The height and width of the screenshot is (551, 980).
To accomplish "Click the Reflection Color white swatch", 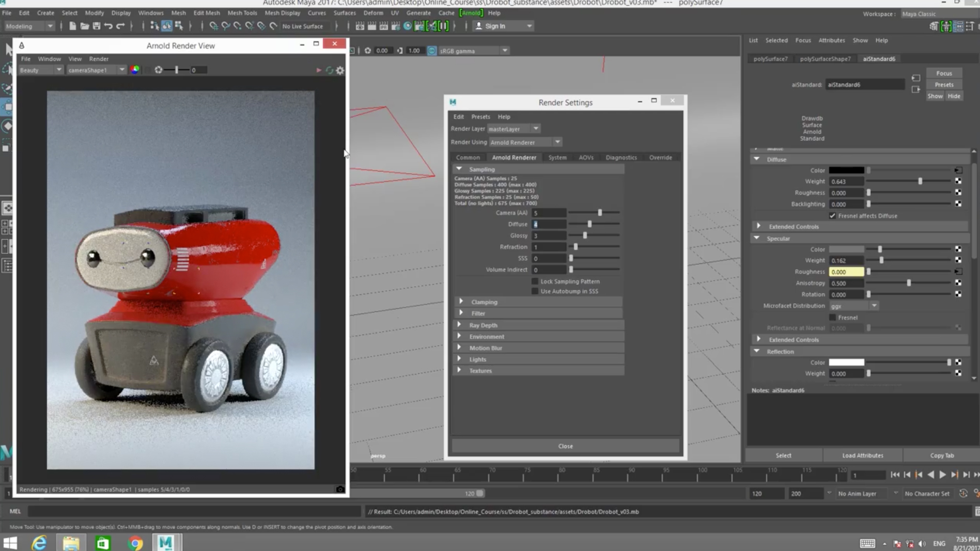I will 846,363.
